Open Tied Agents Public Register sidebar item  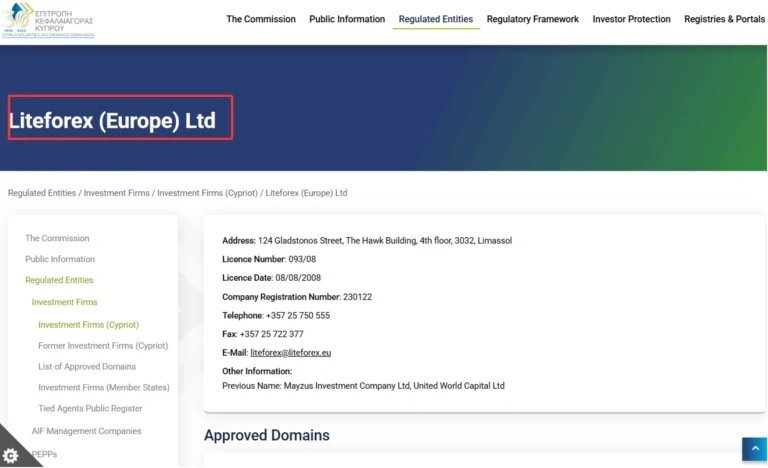coord(90,409)
